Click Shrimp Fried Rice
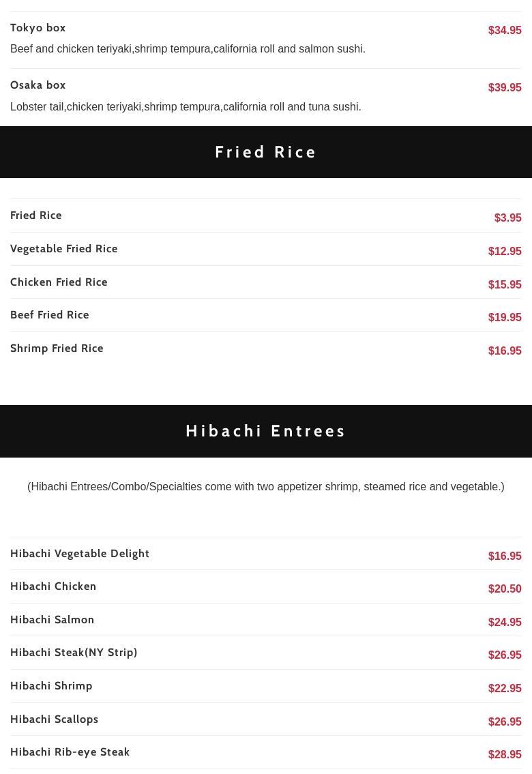Image resolution: width=532 pixels, height=774 pixels. (x=57, y=348)
